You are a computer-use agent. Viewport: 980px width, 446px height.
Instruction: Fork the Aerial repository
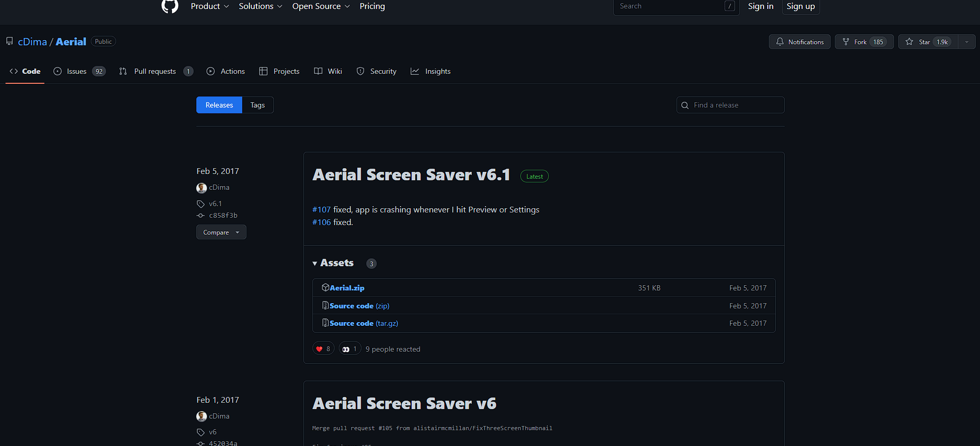864,42
